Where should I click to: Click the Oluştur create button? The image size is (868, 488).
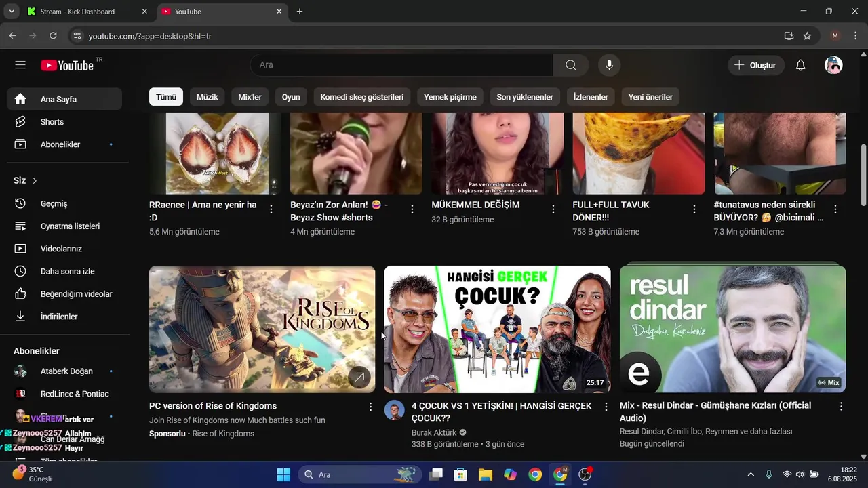(x=756, y=65)
